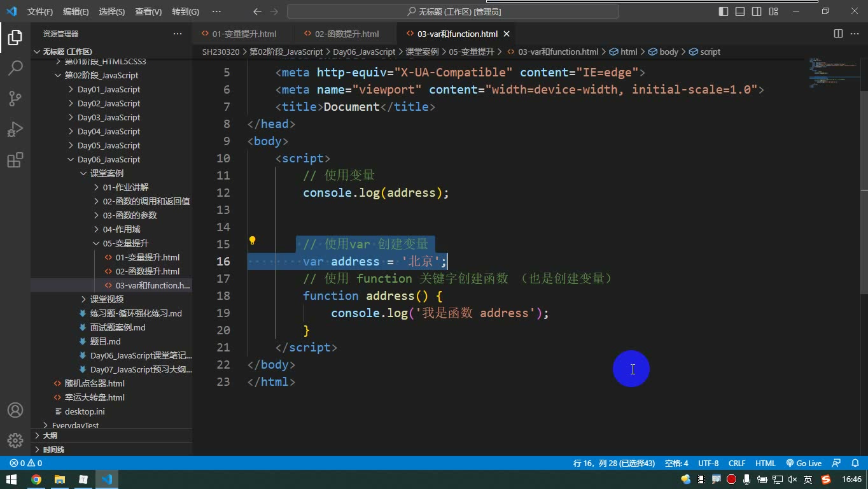
Task: Open Chrome from the Windows taskbar
Action: 36,479
